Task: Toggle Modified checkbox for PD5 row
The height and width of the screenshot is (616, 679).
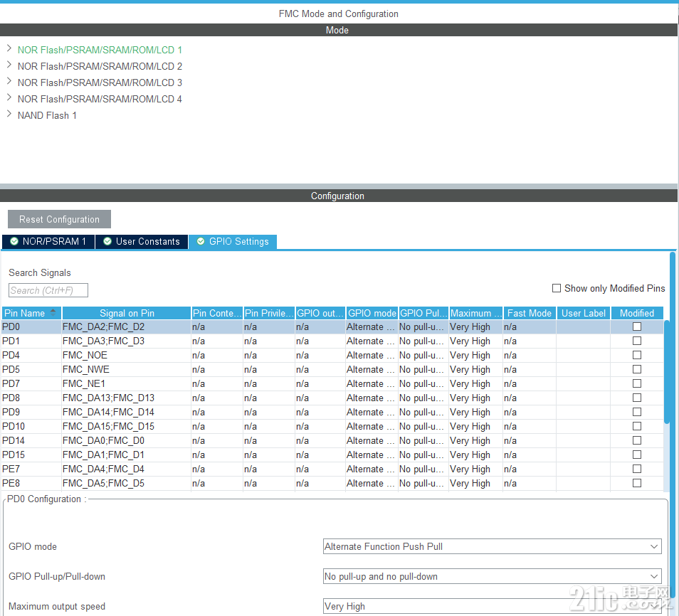Action: coord(636,369)
